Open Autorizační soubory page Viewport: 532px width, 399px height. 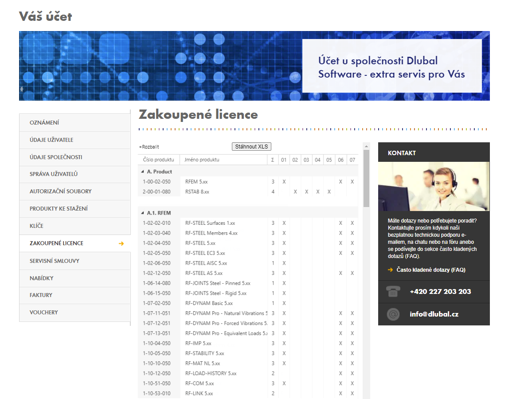(75, 192)
